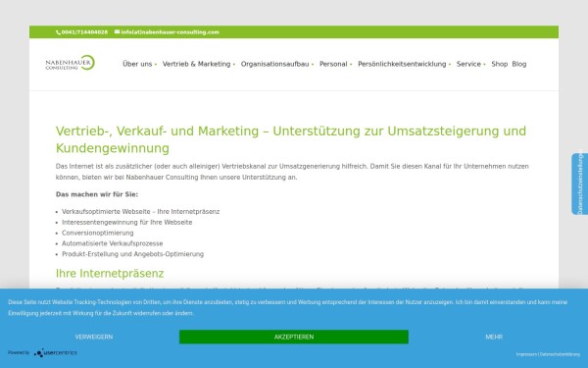Click the Mehr button in the cookie banner

(494, 337)
